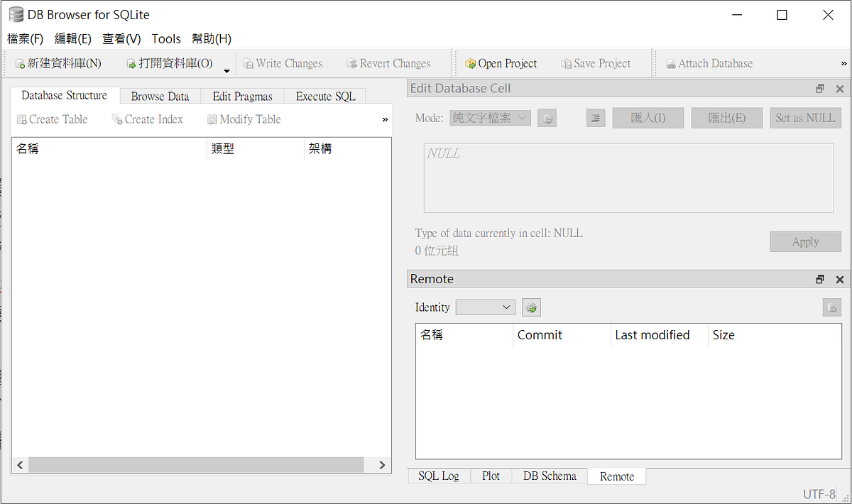Open the Tools menu

pos(166,39)
